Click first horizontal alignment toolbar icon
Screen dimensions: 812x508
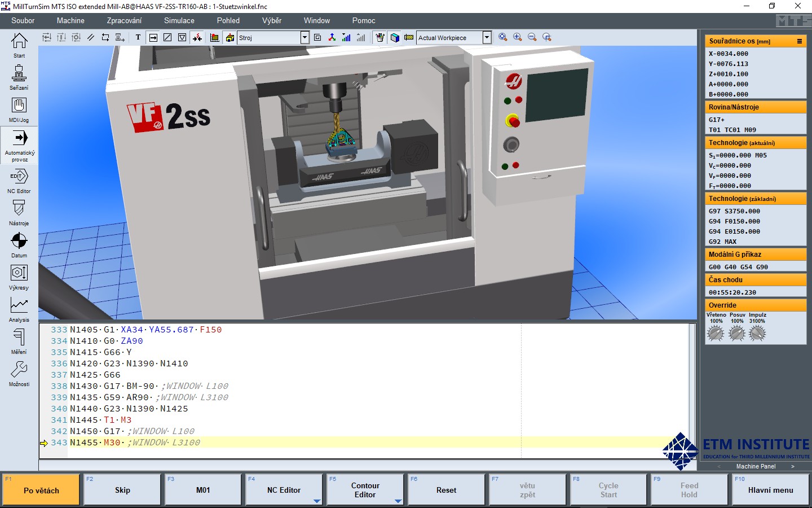point(47,37)
